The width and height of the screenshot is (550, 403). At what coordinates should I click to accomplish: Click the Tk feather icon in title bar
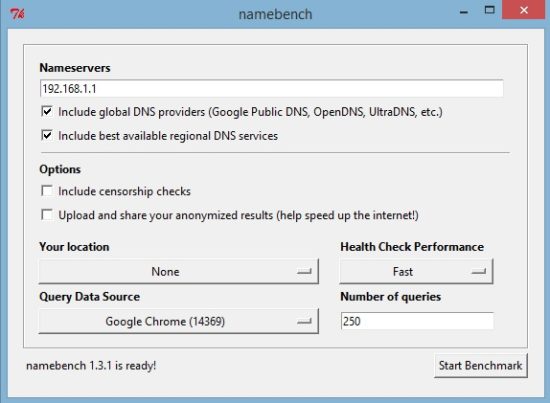pyautogui.click(x=17, y=14)
